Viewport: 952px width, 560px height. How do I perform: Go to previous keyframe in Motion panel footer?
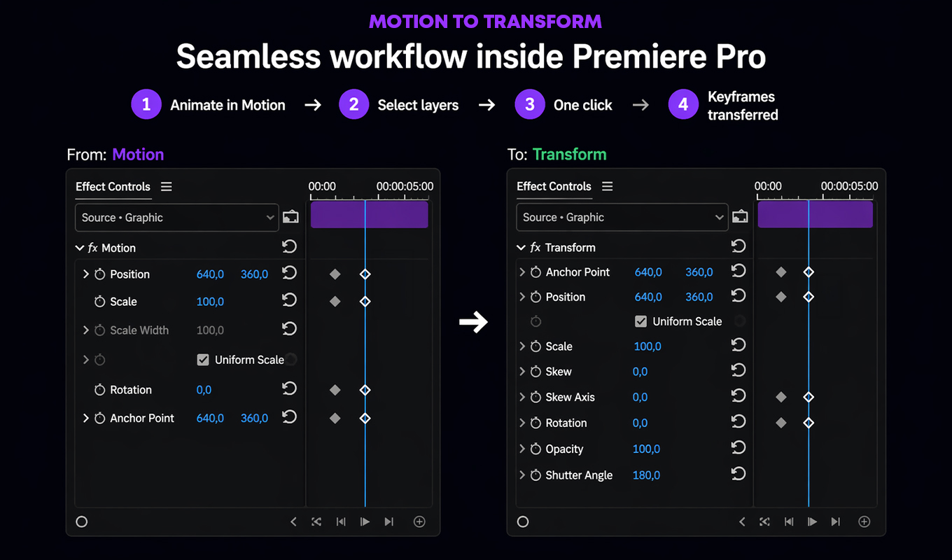tap(293, 521)
